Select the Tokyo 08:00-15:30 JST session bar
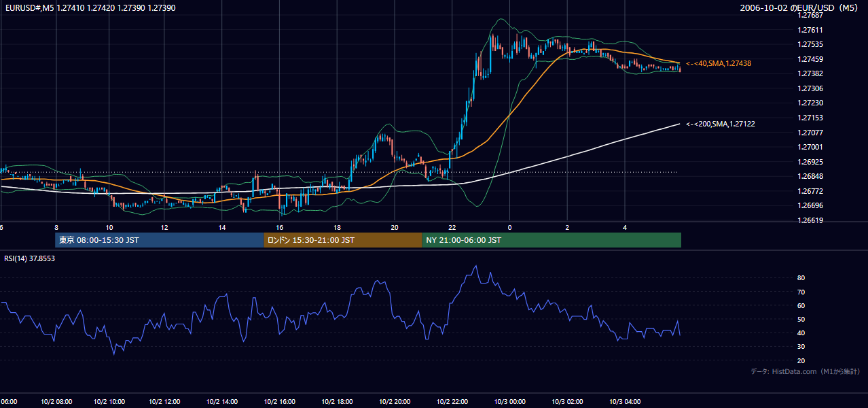 pos(160,240)
